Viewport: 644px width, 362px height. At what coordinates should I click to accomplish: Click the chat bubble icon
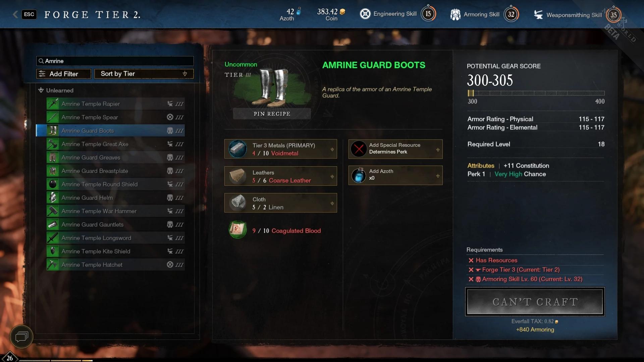click(x=21, y=336)
